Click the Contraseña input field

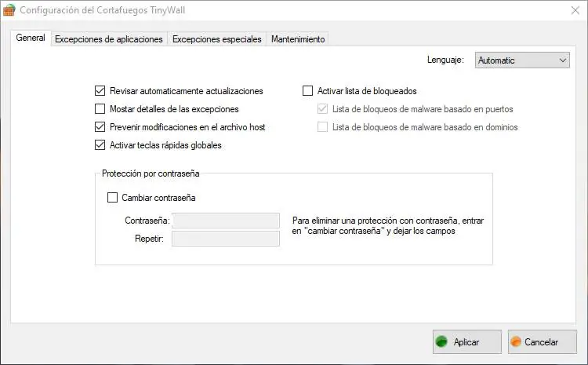click(x=226, y=221)
